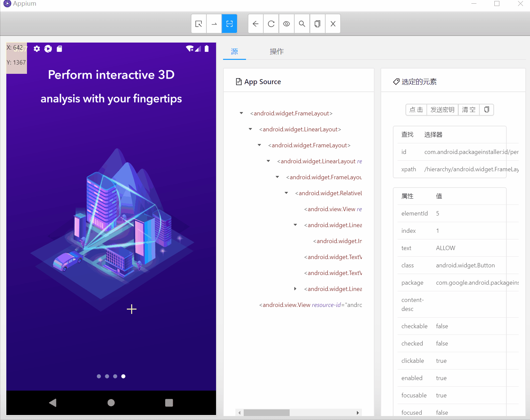
Task: Click the xpath selector value /hierarchy
Action: coord(471,169)
